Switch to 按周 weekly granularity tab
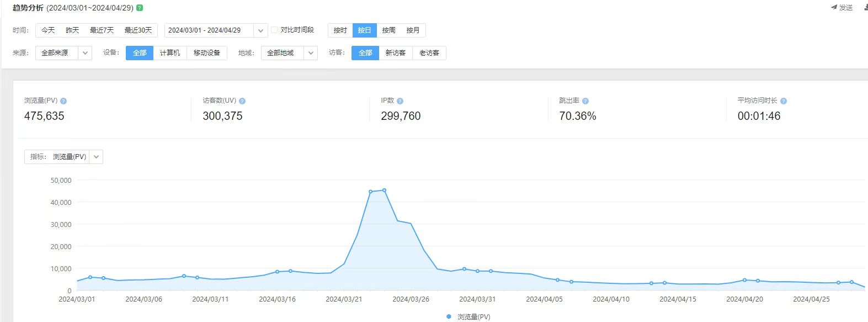The height and width of the screenshot is (322, 868). click(388, 30)
